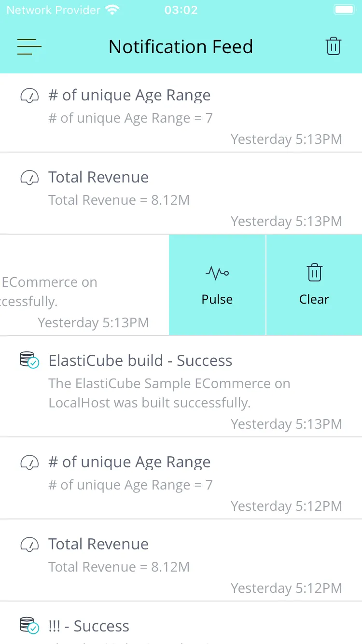Open the '!!! - Success' notification title
This screenshot has width=362, height=644.
coord(89,626)
